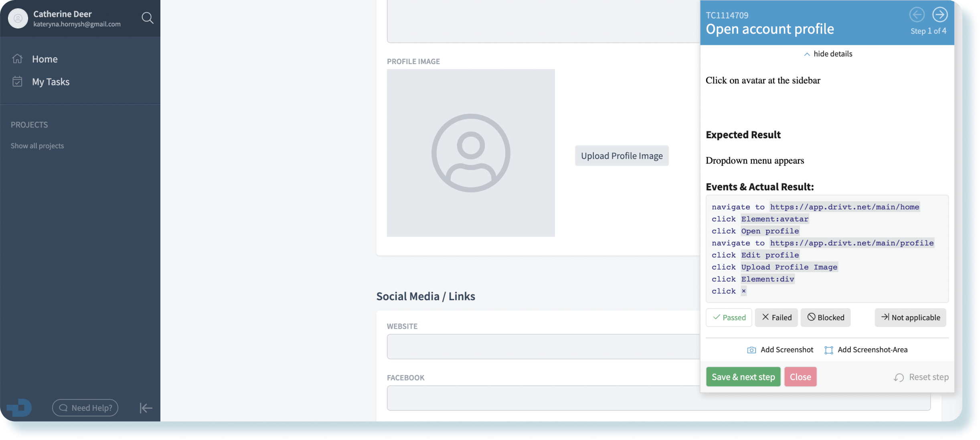Click inside the Website input field
The width and height of the screenshot is (980, 440).
click(541, 346)
